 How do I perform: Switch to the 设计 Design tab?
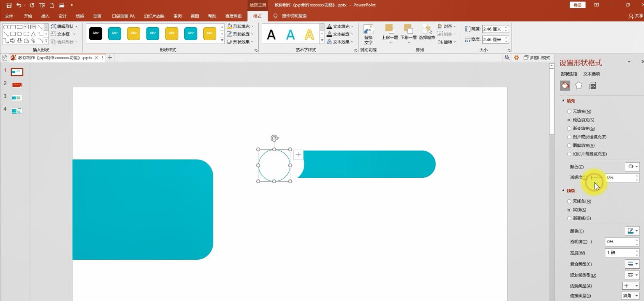coord(62,16)
